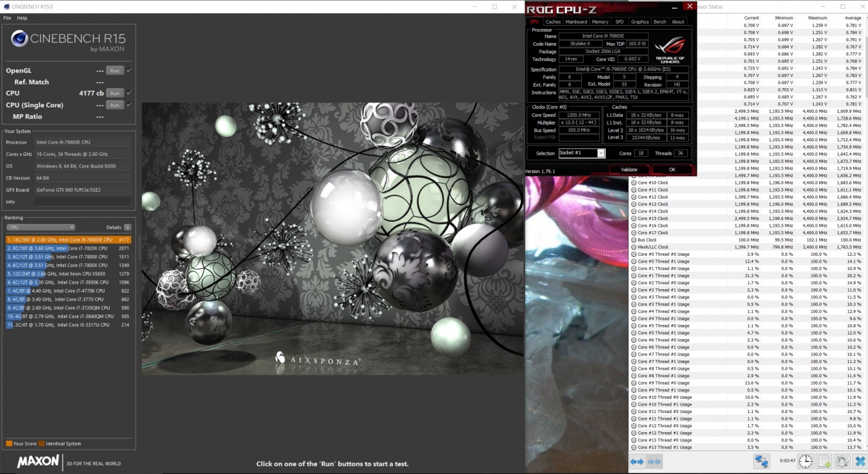Click the Core #10 Clock sensor icon

(x=634, y=182)
